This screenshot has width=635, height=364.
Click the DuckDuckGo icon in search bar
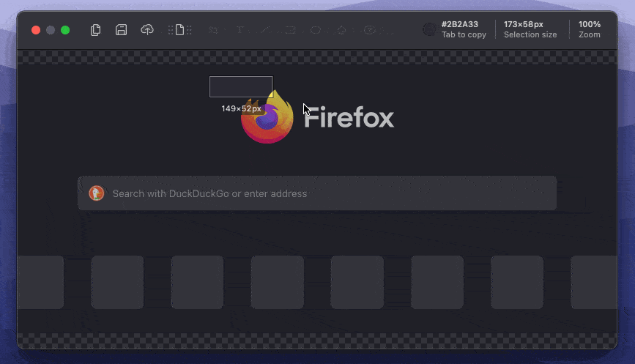96,193
